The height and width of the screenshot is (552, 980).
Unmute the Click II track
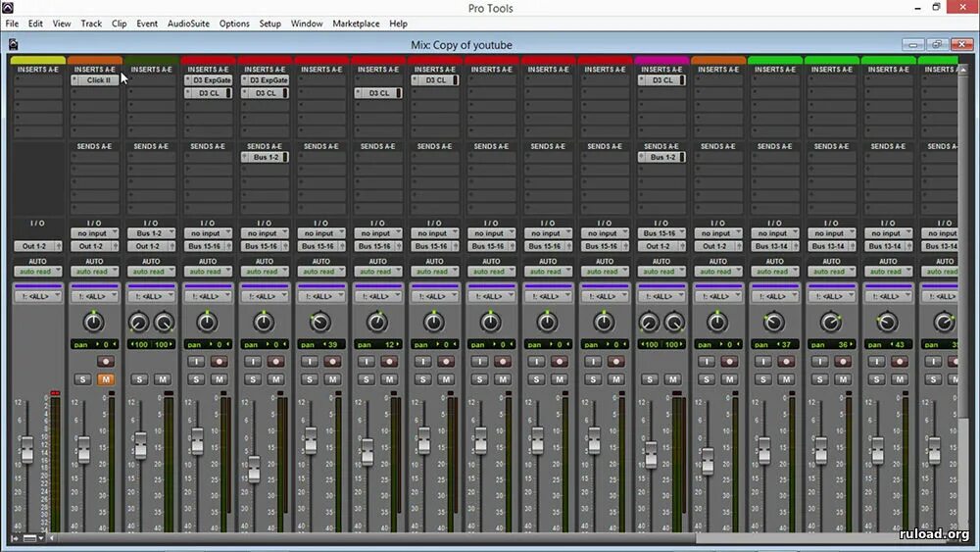[x=106, y=379]
